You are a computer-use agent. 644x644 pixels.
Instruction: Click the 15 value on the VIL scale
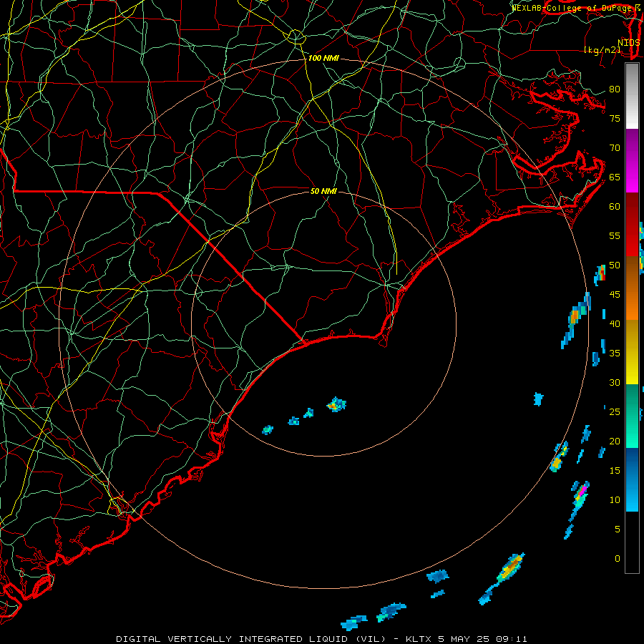pyautogui.click(x=615, y=471)
